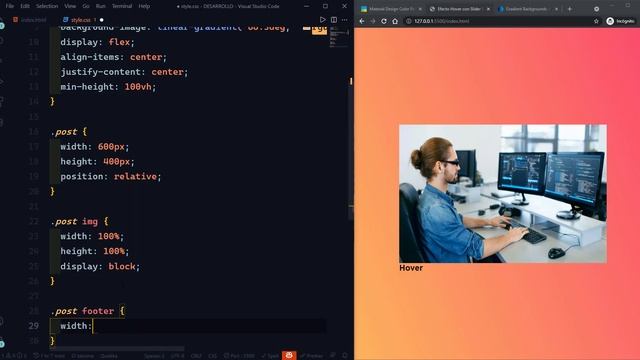Viewport: 640px width, 360px height.
Task: Click the browser forward arrow
Action: point(373,21)
